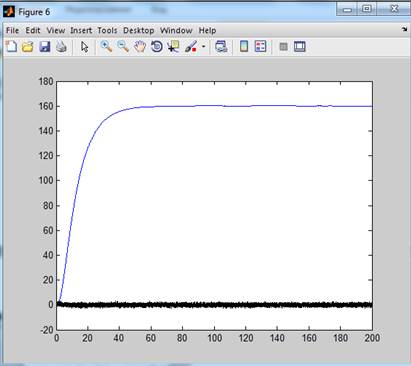Enable the Rotate 3D tool
The image size is (411, 366).
point(157,47)
